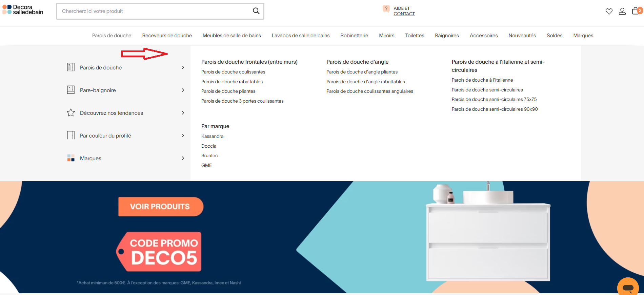Open Parois de douche d'angle rabattables
Screen dimensions: 644x295
(x=365, y=82)
